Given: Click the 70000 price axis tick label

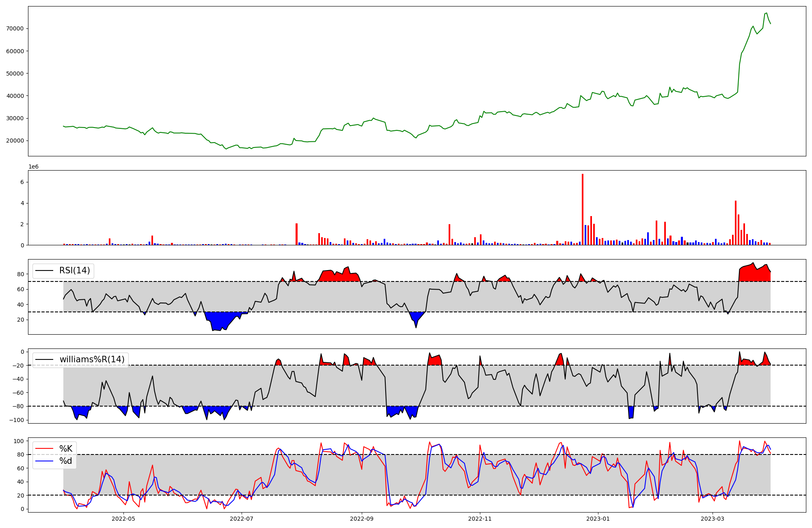Looking at the screenshot, I should tap(15, 29).
